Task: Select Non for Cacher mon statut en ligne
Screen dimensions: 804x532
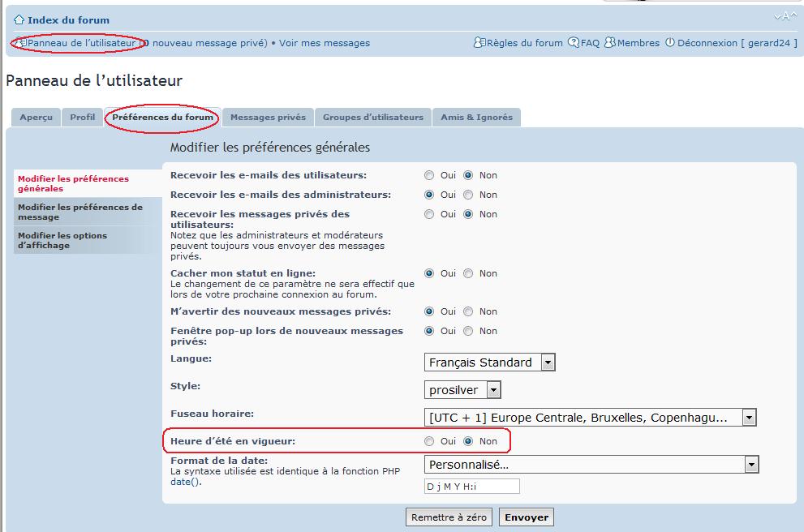Action: pyautogui.click(x=468, y=274)
